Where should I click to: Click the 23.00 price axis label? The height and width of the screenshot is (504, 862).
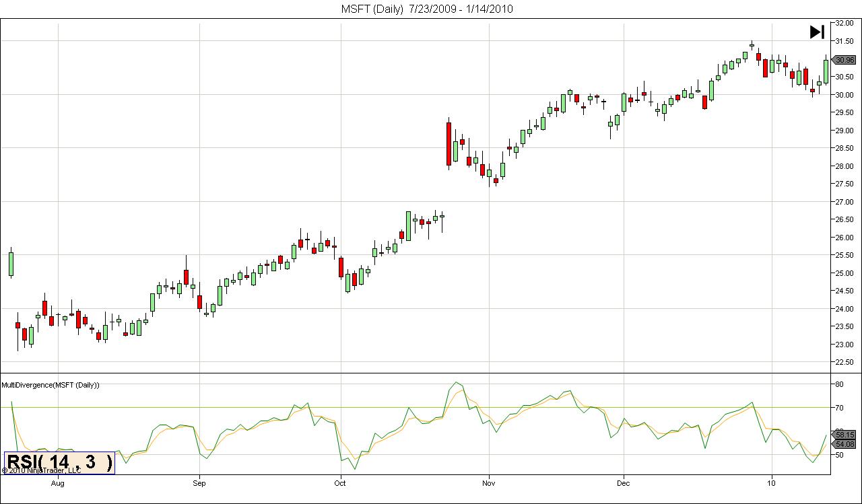click(844, 345)
